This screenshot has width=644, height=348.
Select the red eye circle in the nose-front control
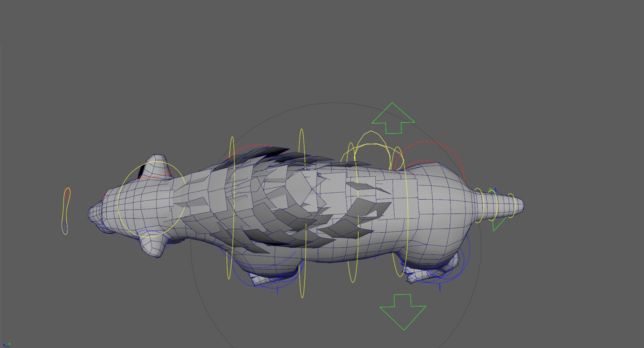pyautogui.click(x=67, y=194)
